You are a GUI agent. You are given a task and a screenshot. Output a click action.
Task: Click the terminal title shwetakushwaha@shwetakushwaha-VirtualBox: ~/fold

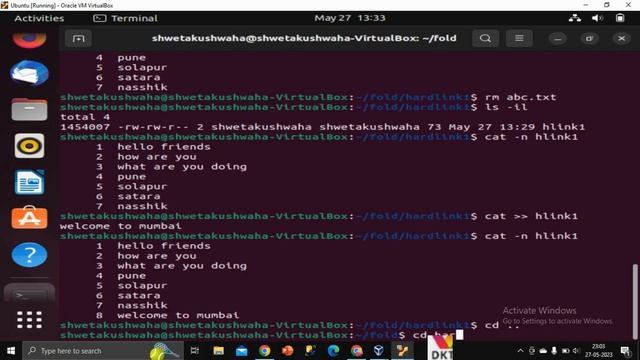(304, 38)
